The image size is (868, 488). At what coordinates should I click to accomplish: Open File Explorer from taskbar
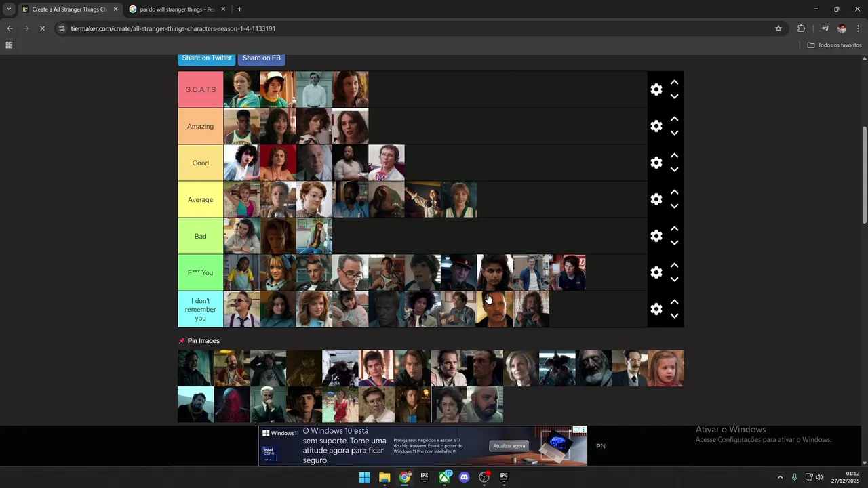pos(384,477)
